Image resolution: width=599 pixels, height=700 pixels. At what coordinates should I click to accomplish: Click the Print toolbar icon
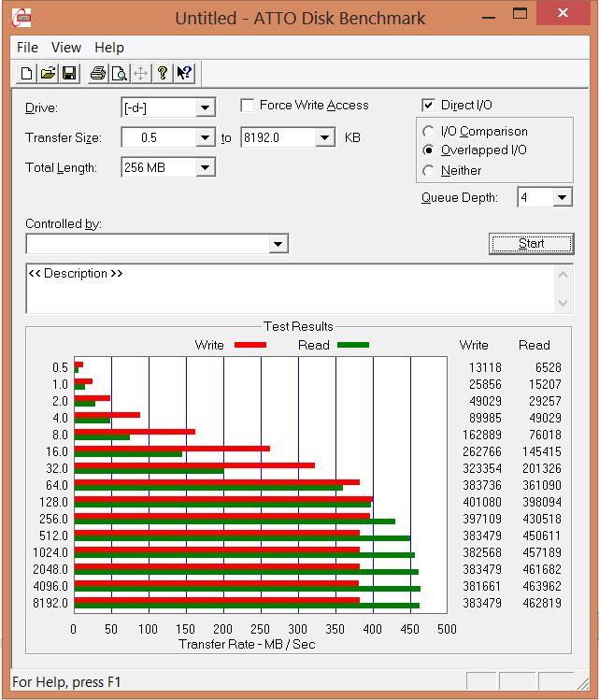(x=97, y=74)
